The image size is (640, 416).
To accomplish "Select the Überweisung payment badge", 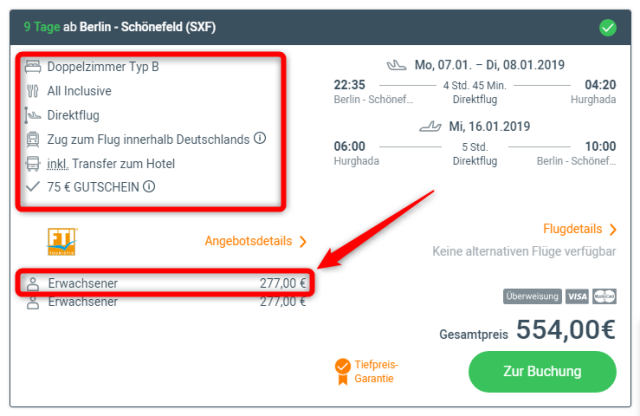I will coord(532,296).
